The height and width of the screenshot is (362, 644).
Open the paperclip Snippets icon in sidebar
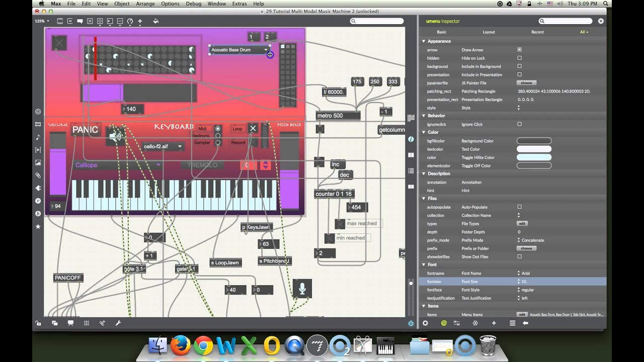tap(38, 175)
